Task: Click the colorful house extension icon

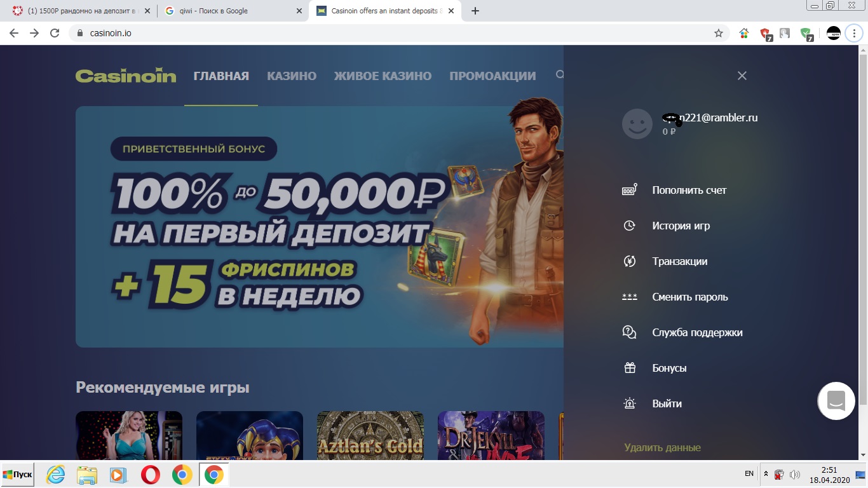Action: (744, 33)
